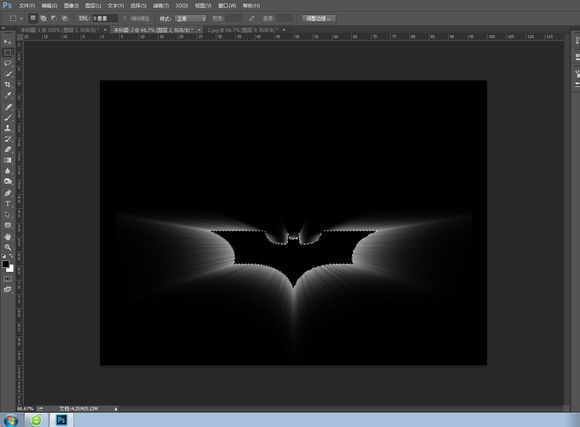Viewport: 580px width, 427px height.
Task: Select the Crop tool
Action: [x=7, y=85]
